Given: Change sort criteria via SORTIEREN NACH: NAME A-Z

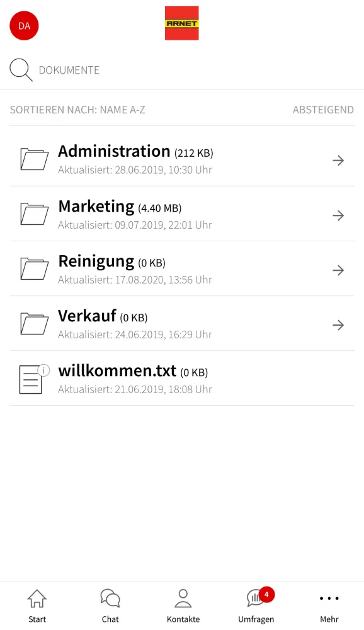Looking at the screenshot, I should coord(77,109).
